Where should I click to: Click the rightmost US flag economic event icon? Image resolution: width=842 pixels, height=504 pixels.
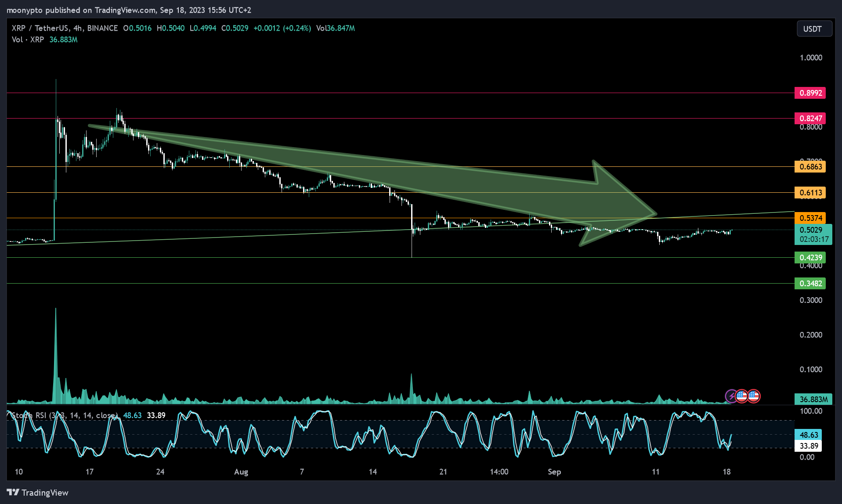pyautogui.click(x=754, y=396)
